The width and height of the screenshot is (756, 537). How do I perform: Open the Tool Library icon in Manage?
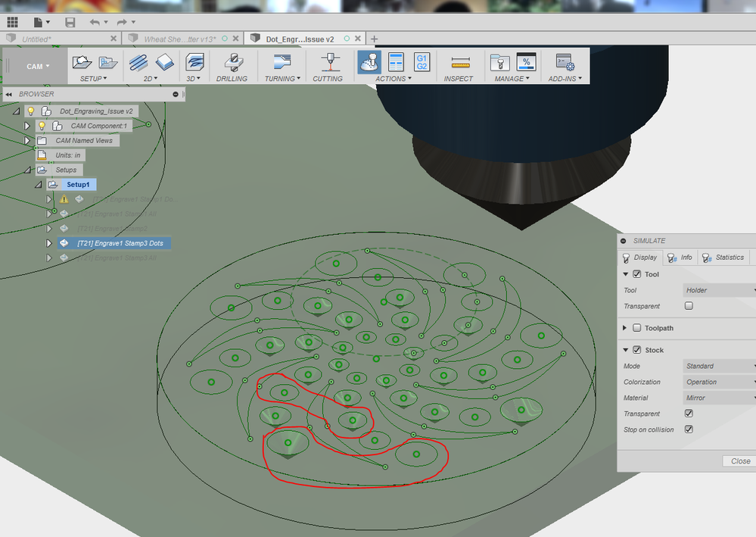[499, 62]
